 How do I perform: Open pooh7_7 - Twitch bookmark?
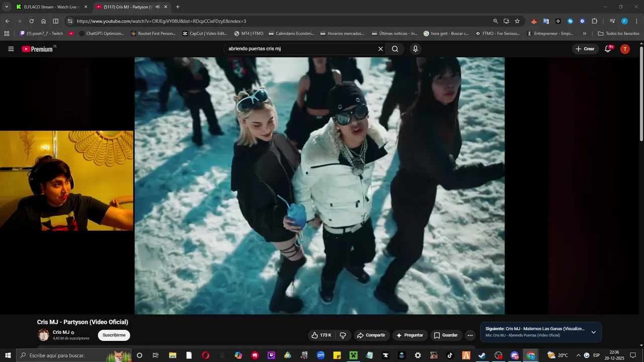pyautogui.click(x=41, y=34)
